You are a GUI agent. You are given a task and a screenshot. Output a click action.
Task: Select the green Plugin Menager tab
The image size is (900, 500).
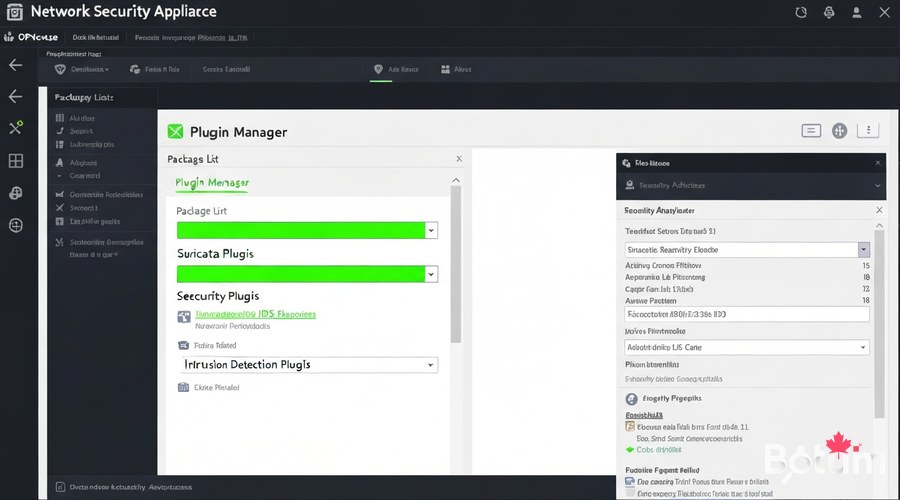pos(212,183)
